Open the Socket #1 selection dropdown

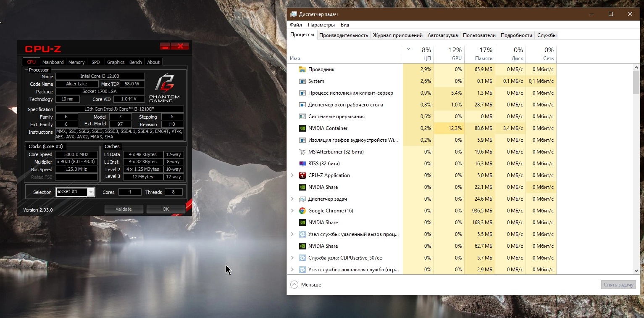point(91,192)
